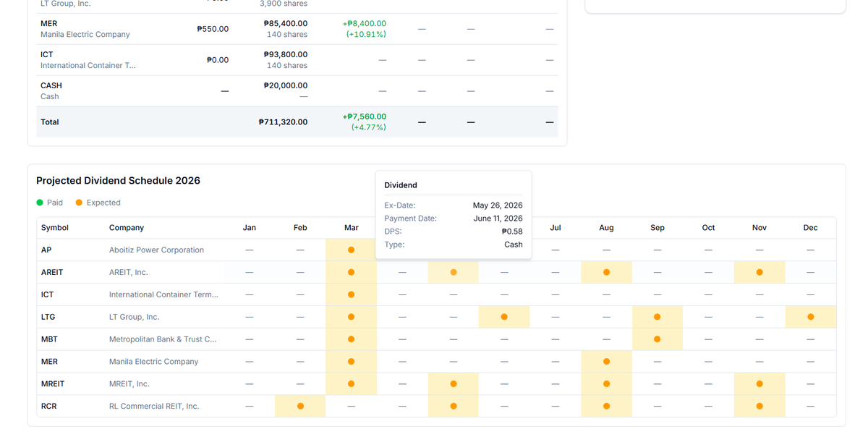This screenshot has width=868, height=442.
Task: Open MREIT, Inc. company entry
Action: [129, 383]
